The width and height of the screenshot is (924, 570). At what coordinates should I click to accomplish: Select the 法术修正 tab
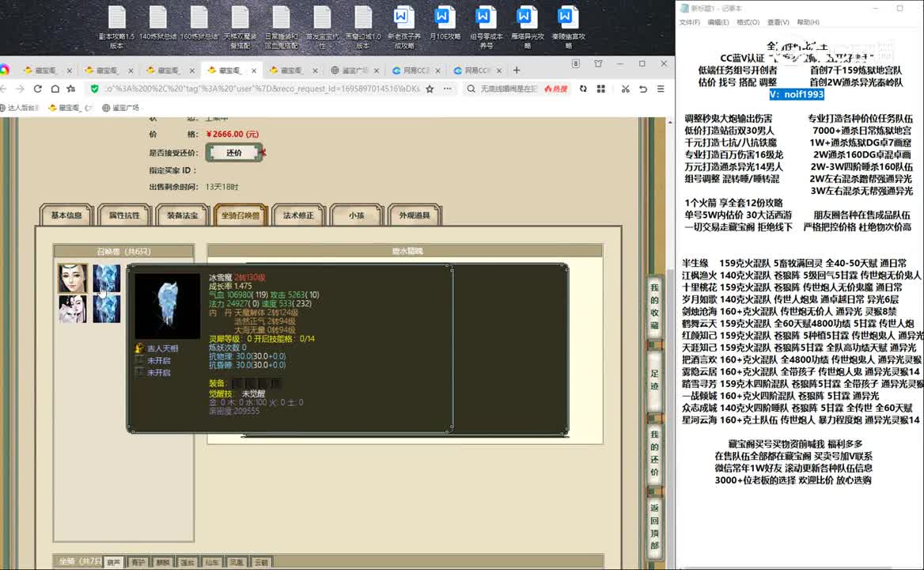click(x=298, y=215)
